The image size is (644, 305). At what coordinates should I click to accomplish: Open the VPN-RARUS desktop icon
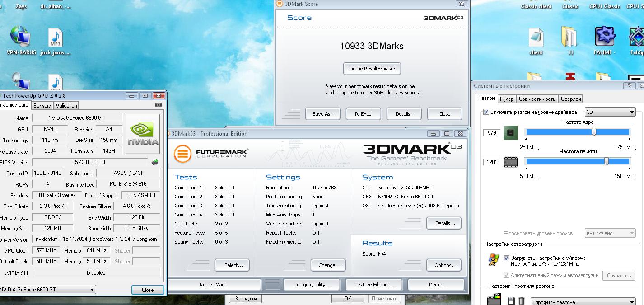pos(21,41)
